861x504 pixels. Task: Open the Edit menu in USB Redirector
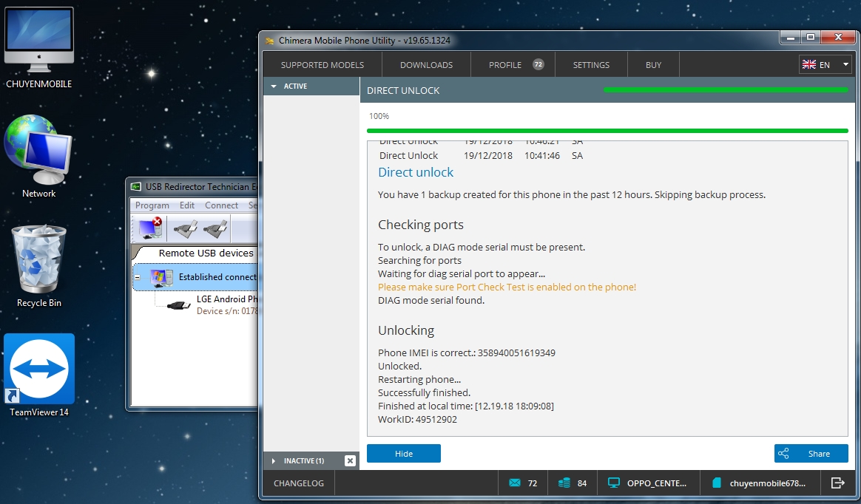[186, 205]
